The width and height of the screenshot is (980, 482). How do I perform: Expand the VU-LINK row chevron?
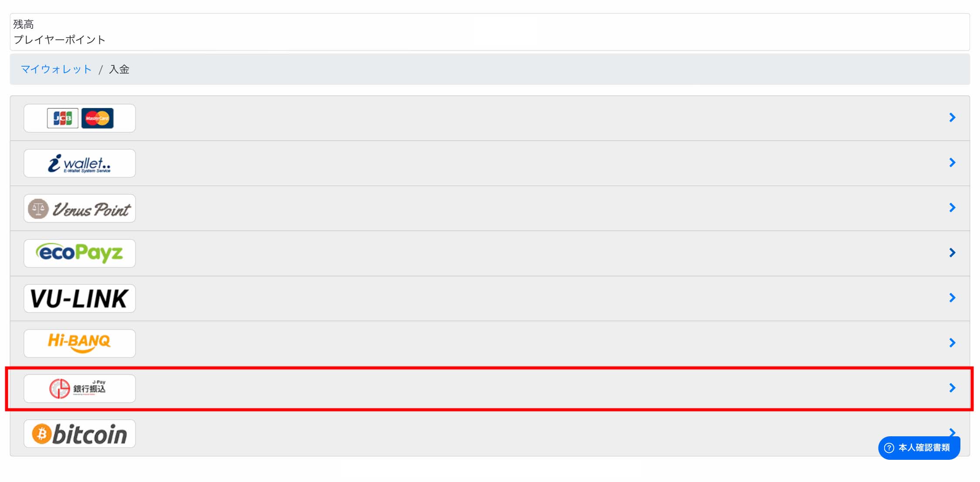click(952, 298)
